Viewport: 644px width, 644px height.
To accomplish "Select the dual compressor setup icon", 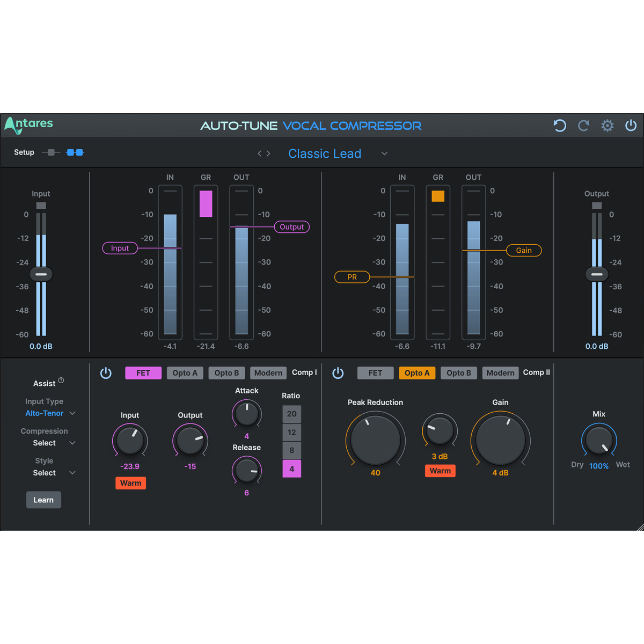I will 75,152.
